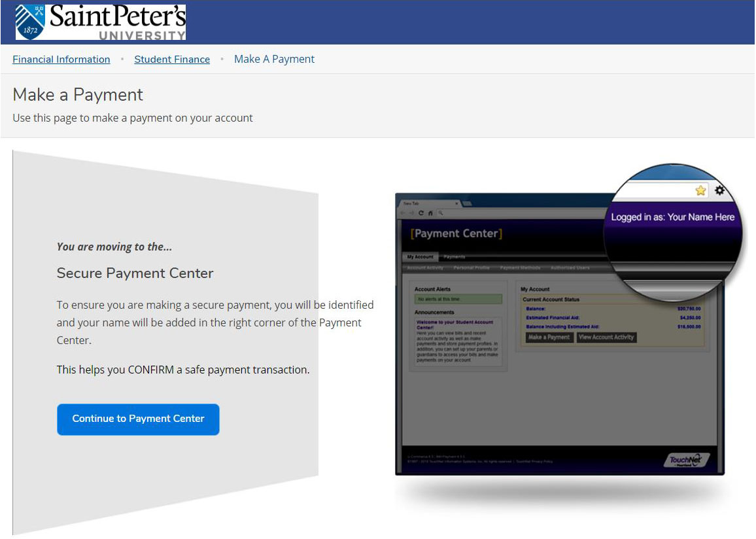Click the gear icon in magnified circle

click(x=720, y=190)
